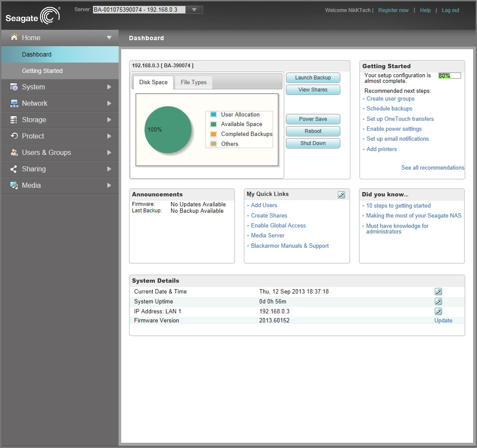This screenshot has height=448, width=477.
Task: Open Set up OneTouch transfers link
Action: point(400,119)
